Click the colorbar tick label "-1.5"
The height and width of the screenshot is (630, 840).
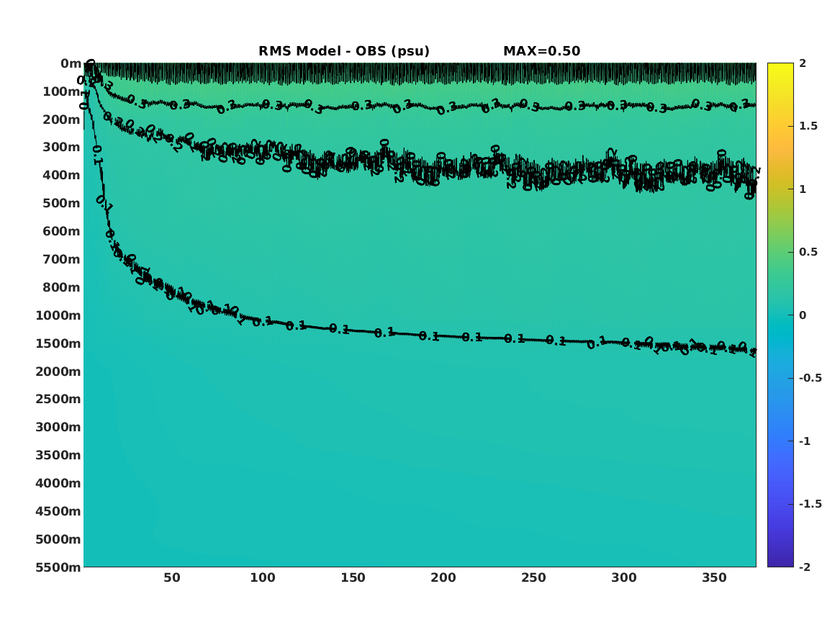[810, 504]
